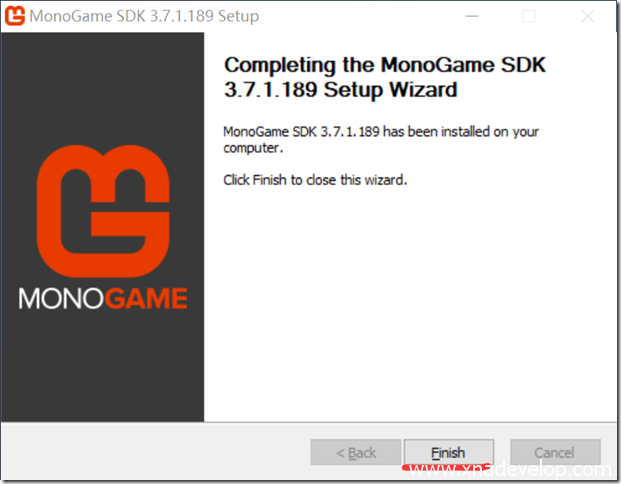Click the large orange MonoGame logo

tap(103, 211)
